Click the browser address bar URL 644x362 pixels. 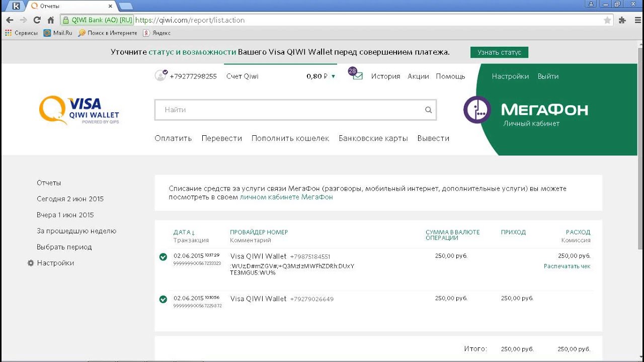pyautogui.click(x=190, y=20)
